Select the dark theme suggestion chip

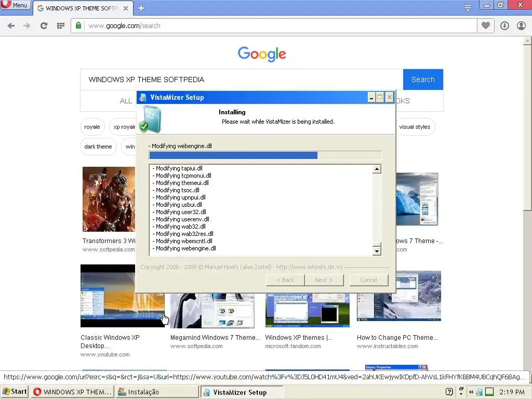point(98,147)
